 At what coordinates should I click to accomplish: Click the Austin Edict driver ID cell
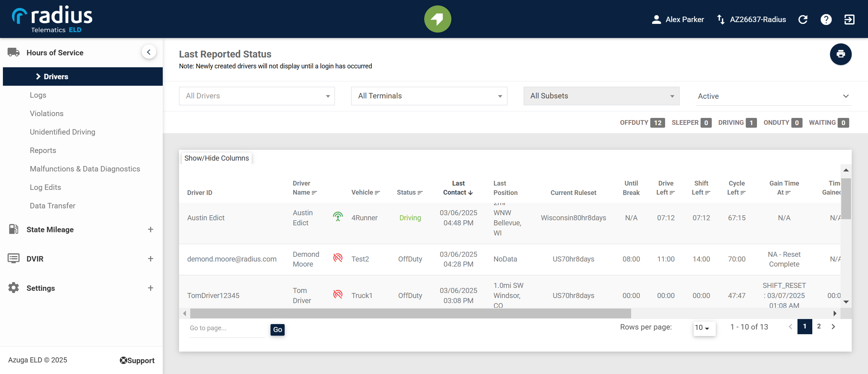click(x=206, y=218)
